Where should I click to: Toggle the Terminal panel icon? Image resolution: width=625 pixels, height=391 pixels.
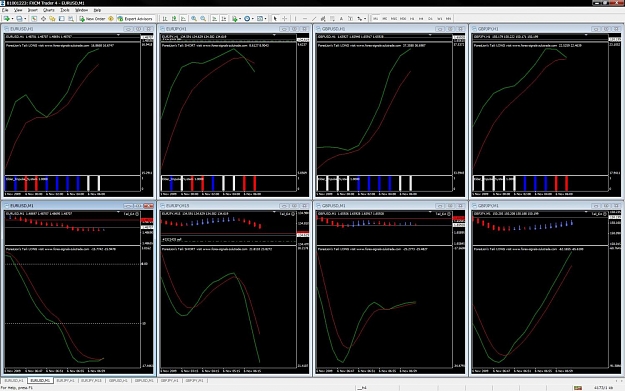coord(62,18)
